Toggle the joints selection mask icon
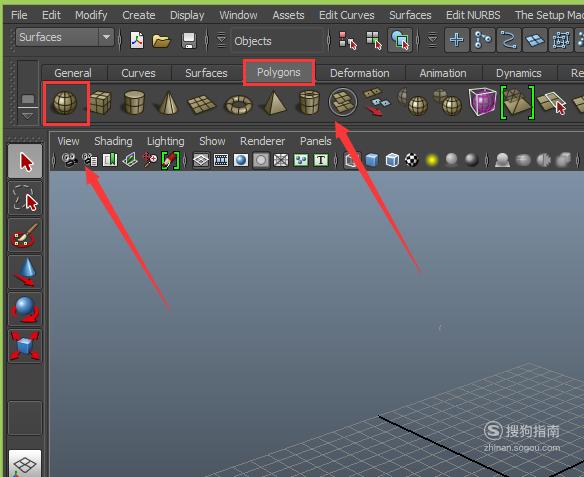 tap(483, 40)
